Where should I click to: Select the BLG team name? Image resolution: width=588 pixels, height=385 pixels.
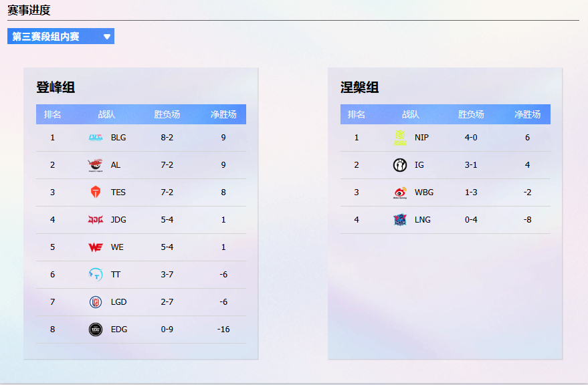pyautogui.click(x=118, y=138)
